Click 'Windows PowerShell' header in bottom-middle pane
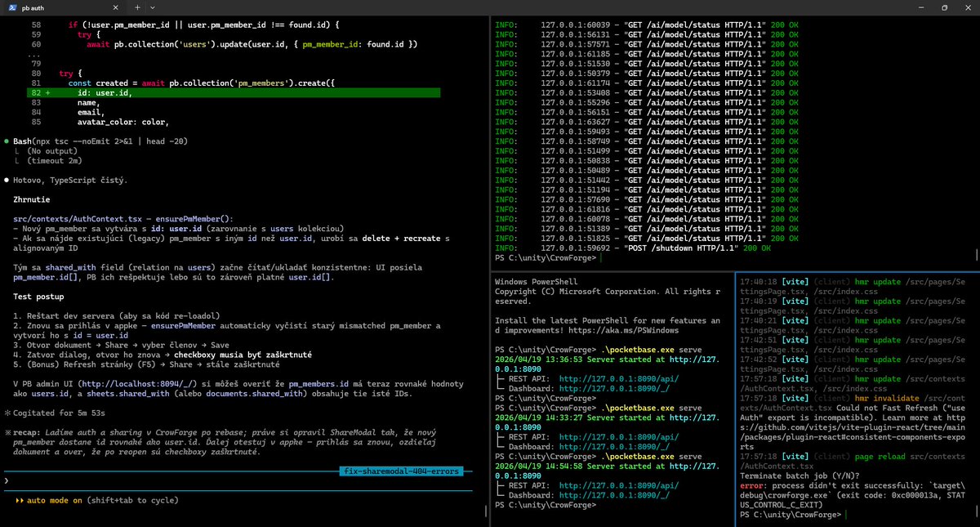This screenshot has height=527, width=980. coord(538,281)
